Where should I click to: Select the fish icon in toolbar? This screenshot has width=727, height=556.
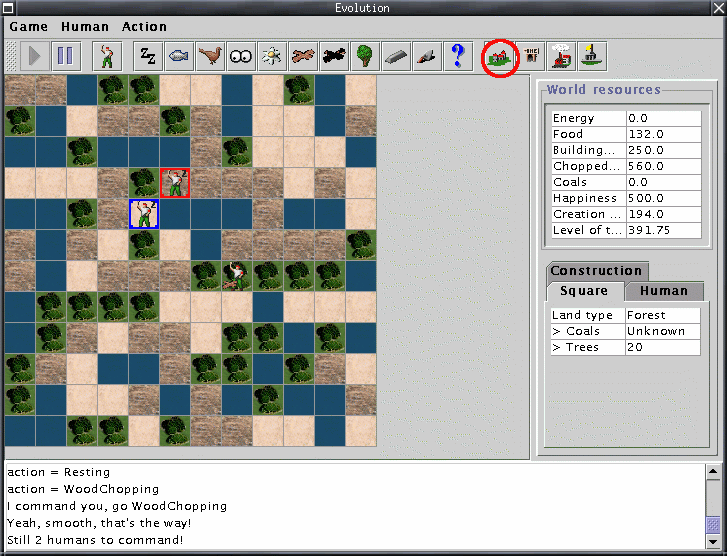pos(179,56)
